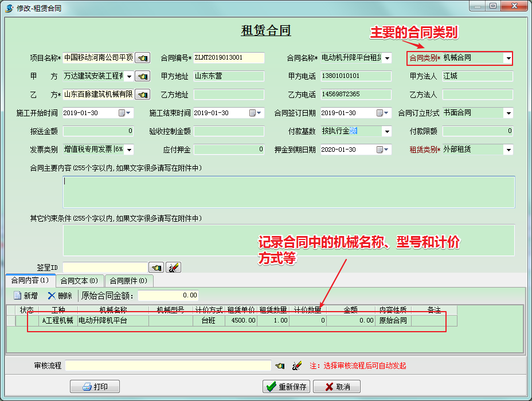Click the 打印 button
Image resolution: width=532 pixels, height=401 pixels.
[95, 387]
